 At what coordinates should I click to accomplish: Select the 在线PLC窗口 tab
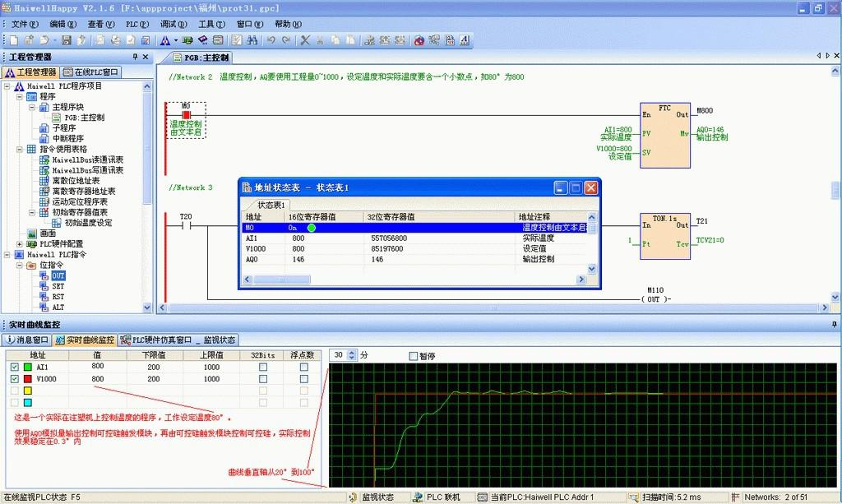pos(92,72)
